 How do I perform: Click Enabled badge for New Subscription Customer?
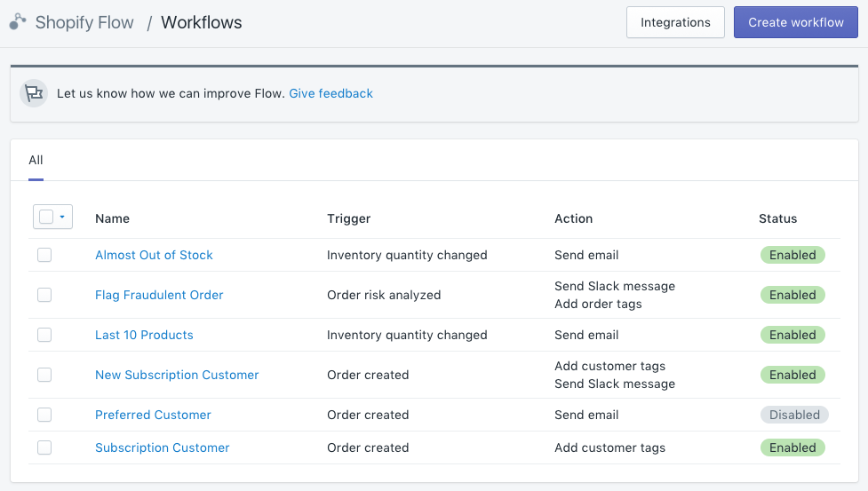(792, 375)
